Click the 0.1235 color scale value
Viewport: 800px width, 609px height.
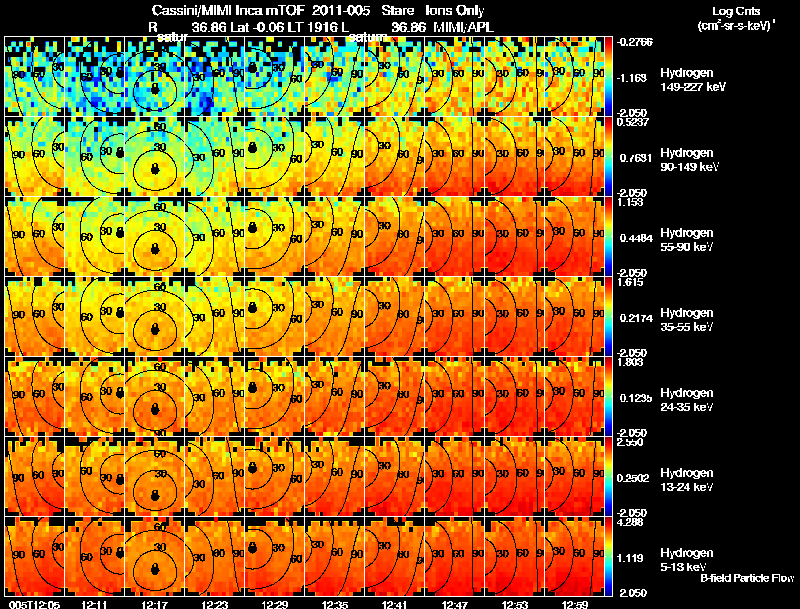pos(636,398)
